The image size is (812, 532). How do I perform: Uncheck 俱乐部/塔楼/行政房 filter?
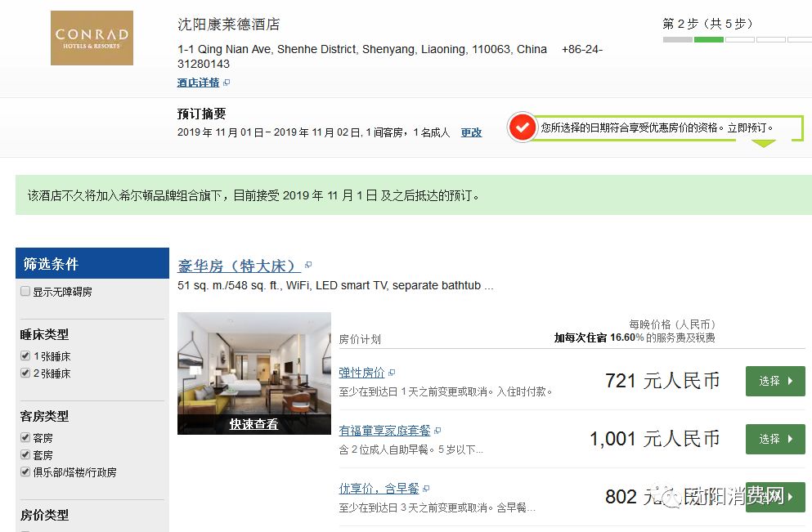25,472
